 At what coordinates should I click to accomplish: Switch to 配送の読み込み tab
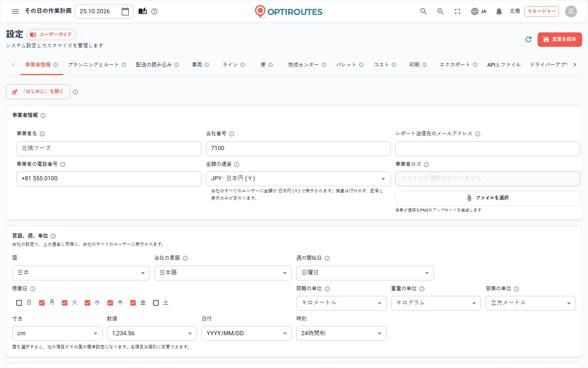157,65
